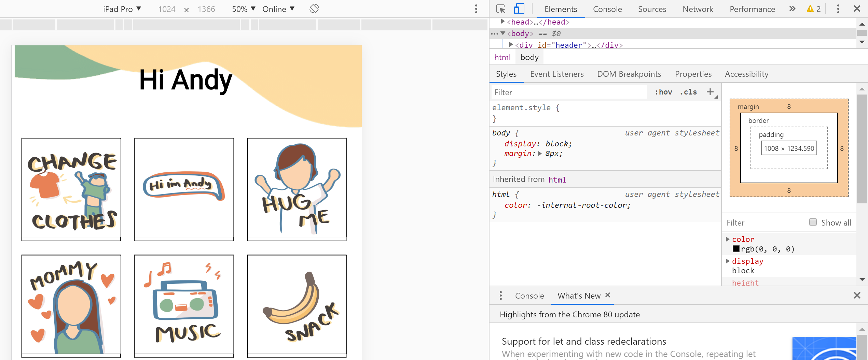Toggle the .cls class editor button
Viewport: 868px width, 360px height.
tap(688, 92)
